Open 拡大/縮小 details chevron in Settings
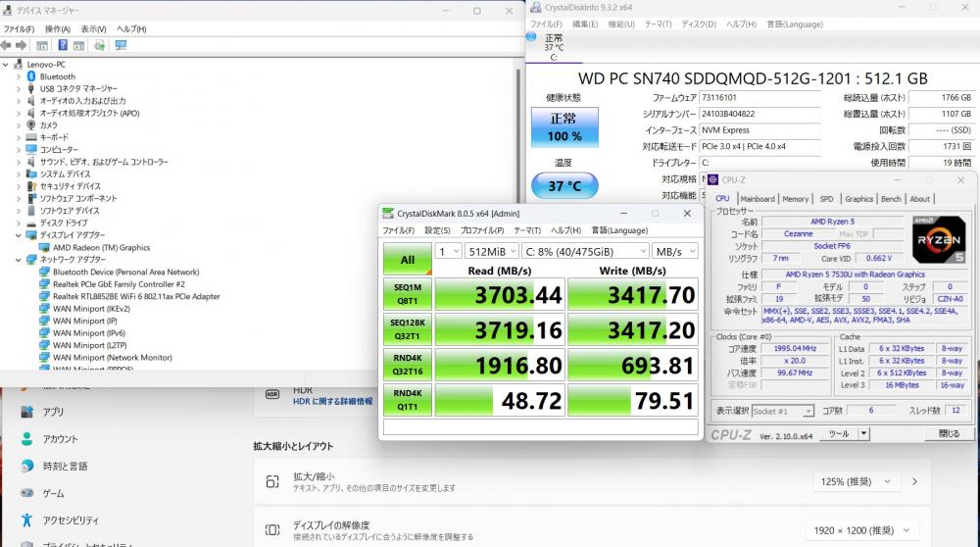The height and width of the screenshot is (547, 980). (x=915, y=481)
